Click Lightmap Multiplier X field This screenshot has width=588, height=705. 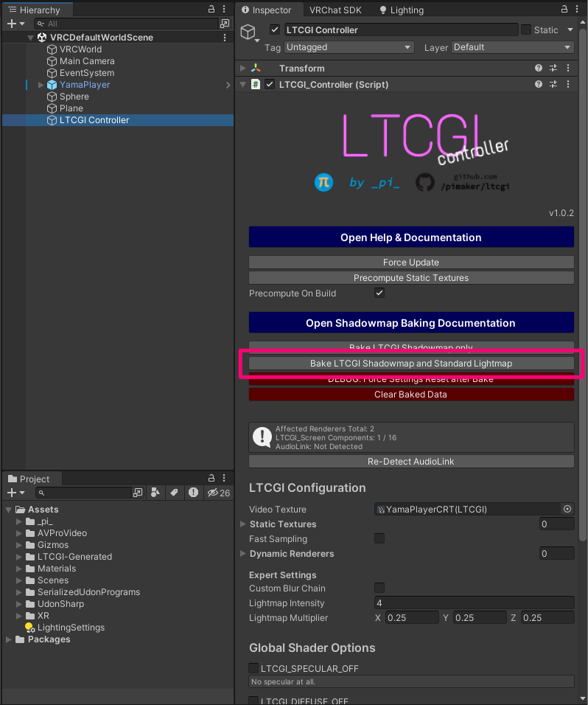411,618
